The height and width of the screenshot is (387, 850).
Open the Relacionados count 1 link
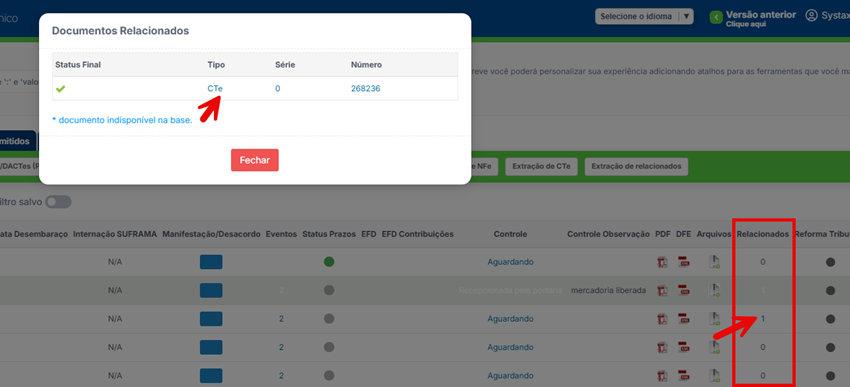click(x=763, y=319)
